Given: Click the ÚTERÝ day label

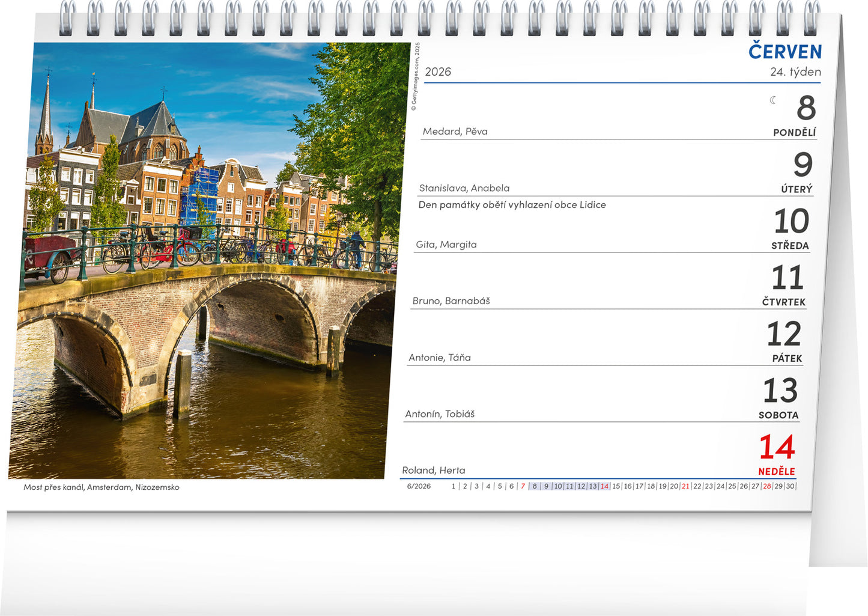Looking at the screenshot, I should 797,189.
